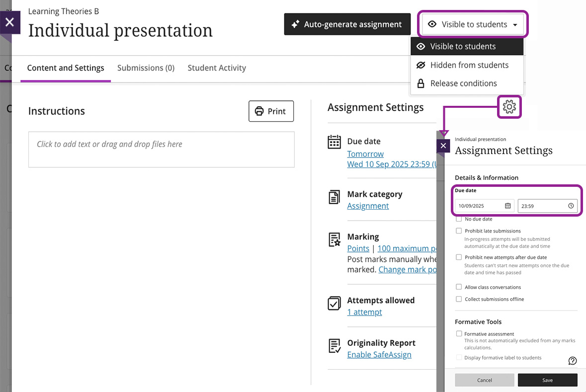The height and width of the screenshot is (392, 586).
Task: Open the Enable SafeAssign link
Action: pyautogui.click(x=379, y=354)
